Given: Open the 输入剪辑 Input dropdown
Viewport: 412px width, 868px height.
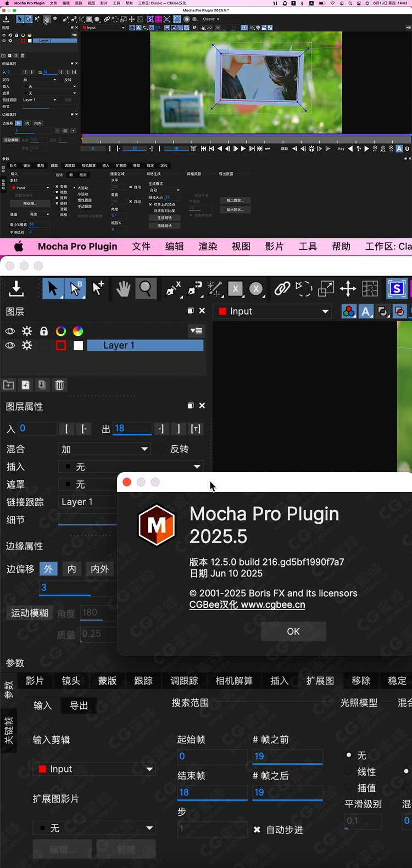Looking at the screenshot, I should (x=94, y=769).
